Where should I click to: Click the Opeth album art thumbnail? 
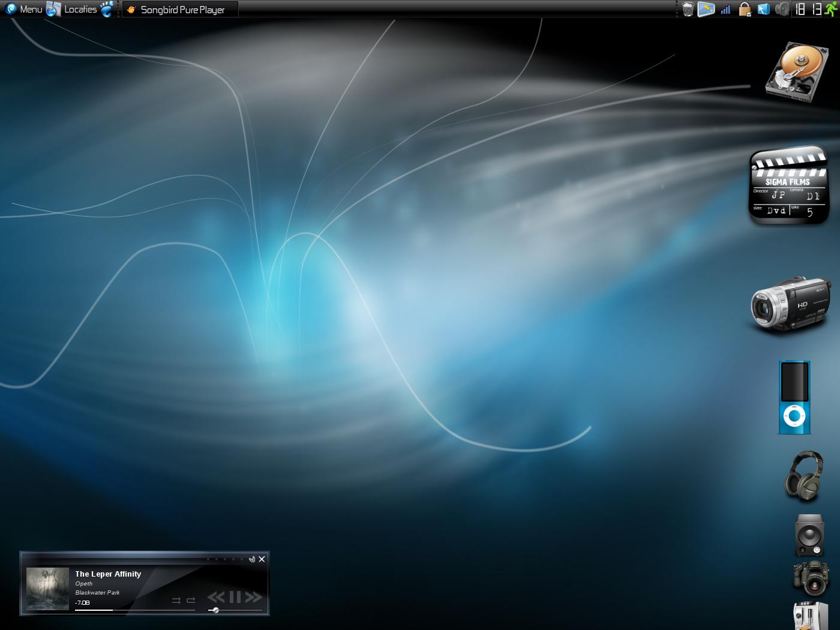(47, 589)
